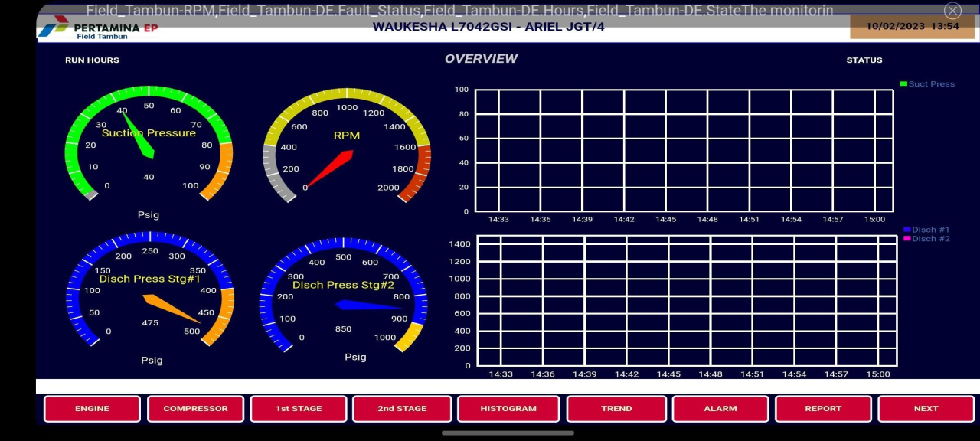Close the overlay with the X icon
This screenshot has height=441, width=980.
pos(952,11)
